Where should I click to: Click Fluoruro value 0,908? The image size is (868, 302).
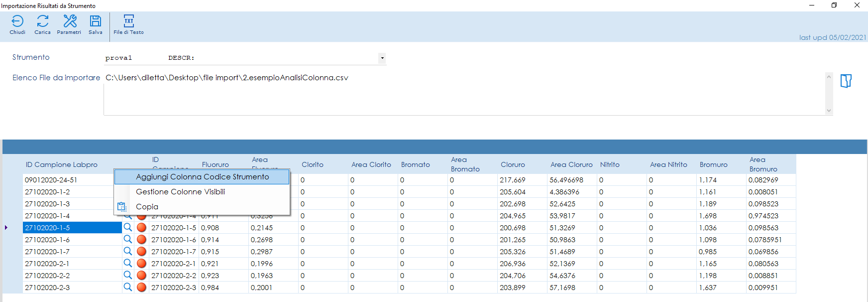tap(223, 228)
